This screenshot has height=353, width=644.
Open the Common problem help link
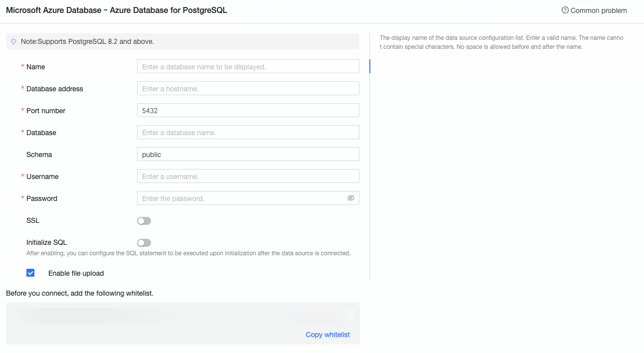(x=598, y=10)
